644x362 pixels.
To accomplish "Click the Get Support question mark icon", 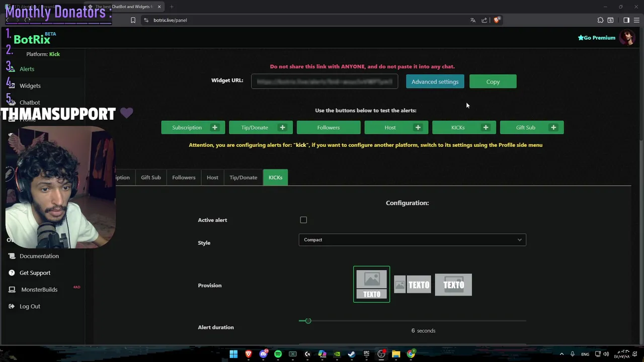I will (12, 273).
